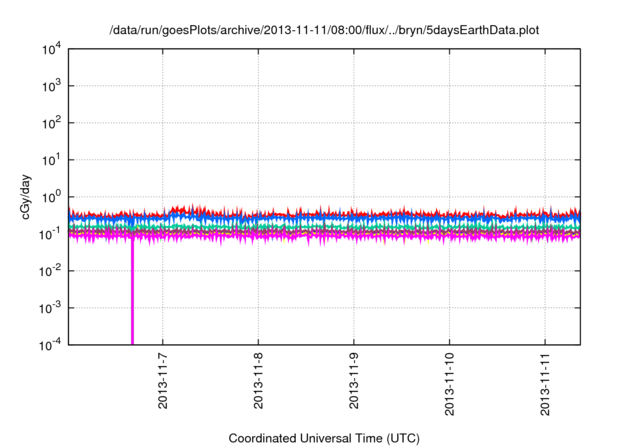Click the 10^1 y-axis tick label
640x448 pixels.
coord(51,160)
